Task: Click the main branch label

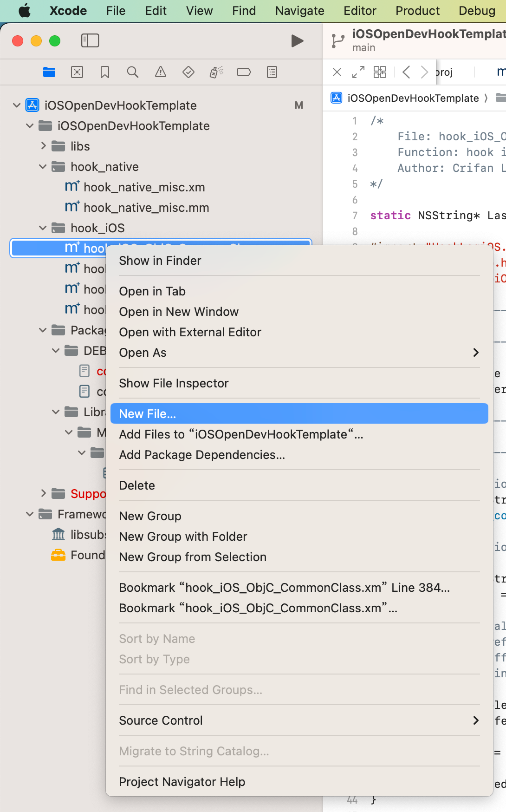Action: coord(363,48)
